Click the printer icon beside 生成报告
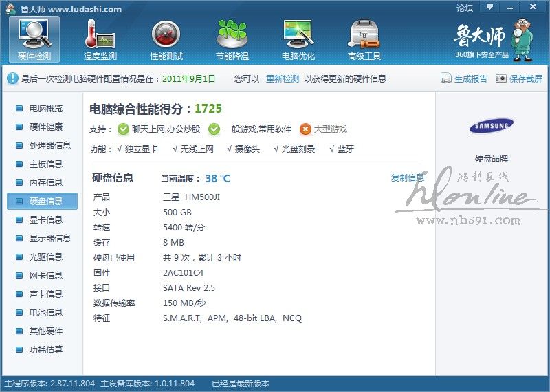 [445, 78]
